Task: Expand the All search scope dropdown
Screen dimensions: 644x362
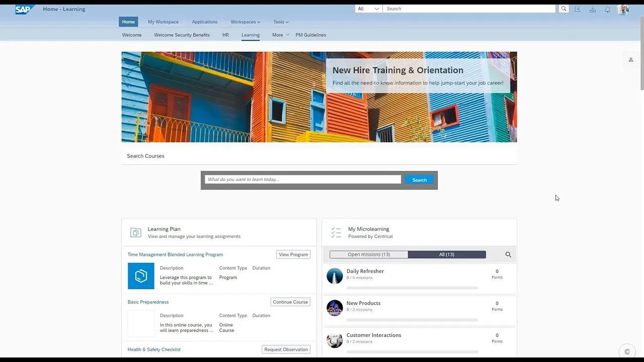Action: 368,9
